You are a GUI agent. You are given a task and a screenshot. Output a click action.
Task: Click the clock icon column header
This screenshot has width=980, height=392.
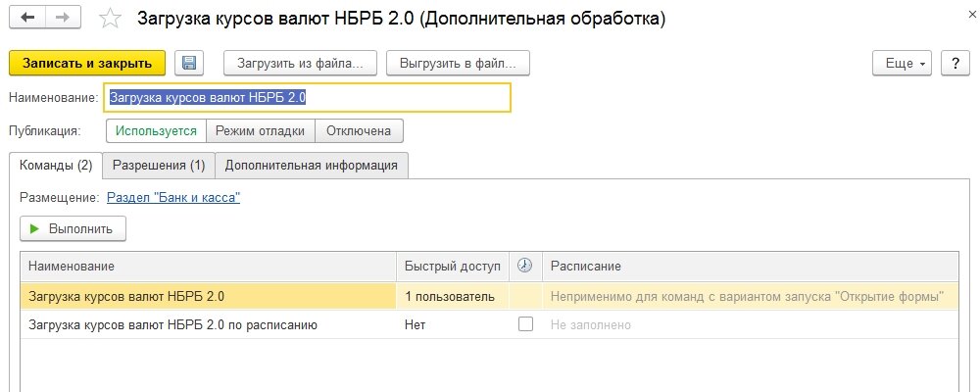click(525, 266)
